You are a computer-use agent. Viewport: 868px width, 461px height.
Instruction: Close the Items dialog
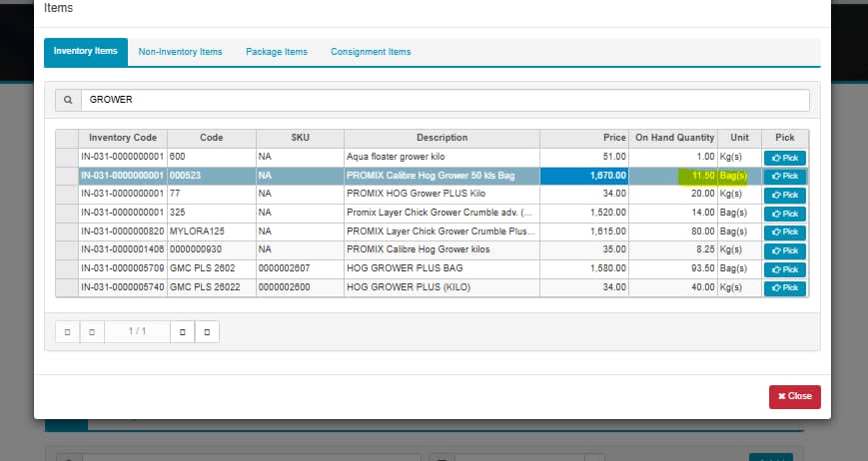pos(794,396)
